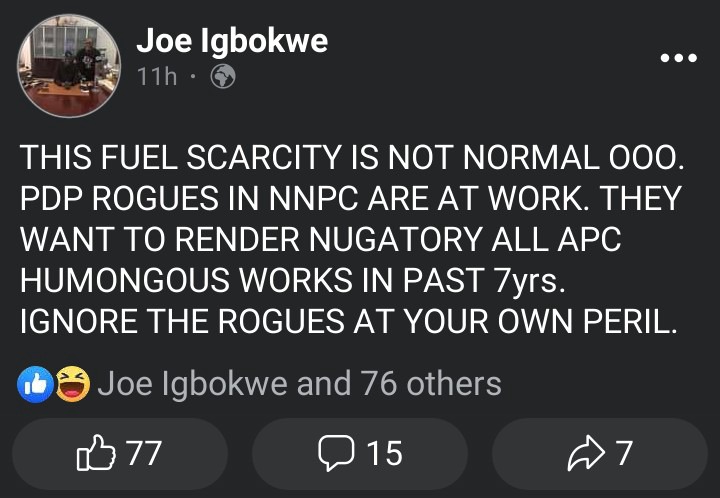This screenshot has width=720, height=498.
Task: Open the three-dot post options menu
Action: [678, 58]
